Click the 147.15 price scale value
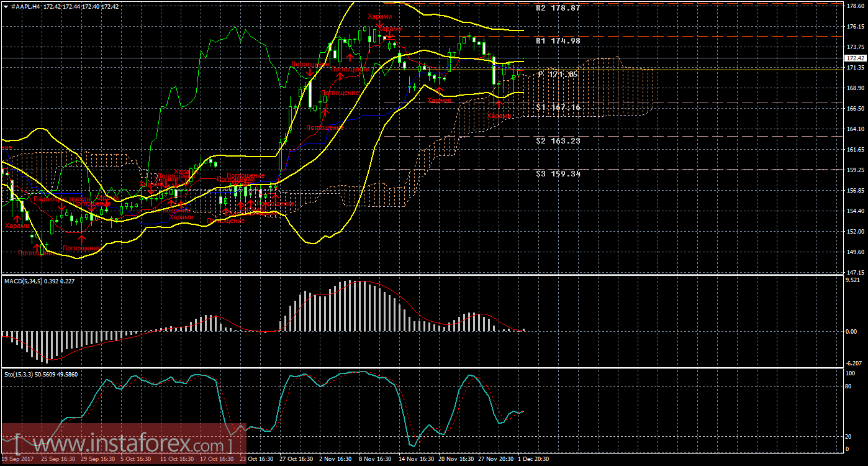The height and width of the screenshot is (466, 868). (855, 272)
